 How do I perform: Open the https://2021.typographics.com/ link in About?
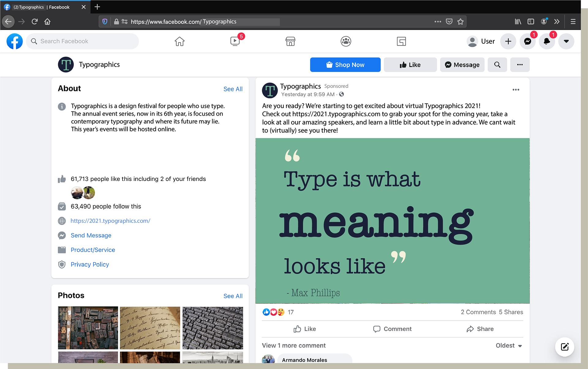(x=110, y=221)
